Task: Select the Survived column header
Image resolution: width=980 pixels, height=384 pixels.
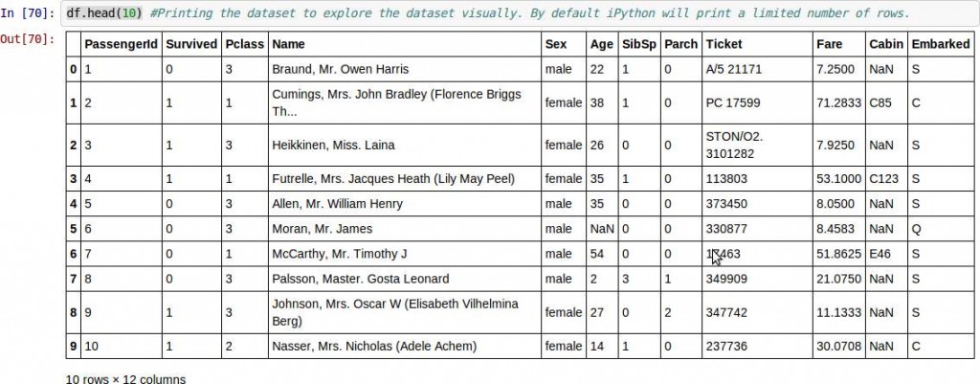Action: tap(191, 45)
